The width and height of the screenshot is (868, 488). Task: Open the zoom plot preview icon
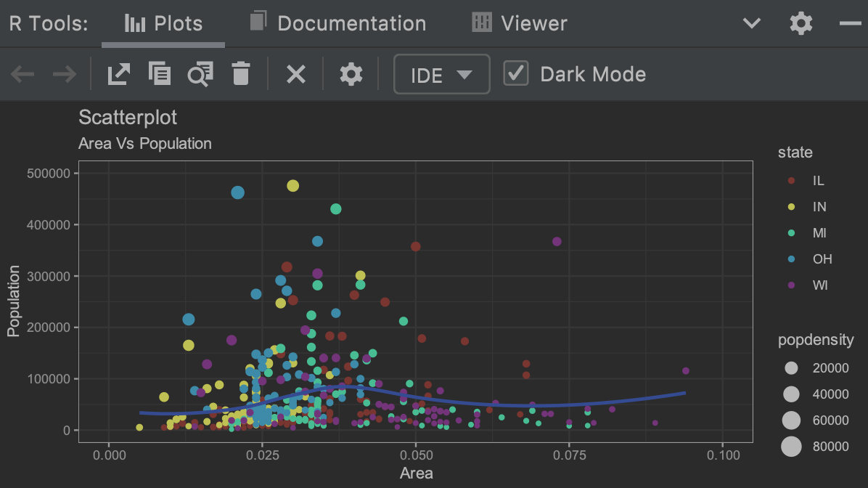(x=200, y=74)
